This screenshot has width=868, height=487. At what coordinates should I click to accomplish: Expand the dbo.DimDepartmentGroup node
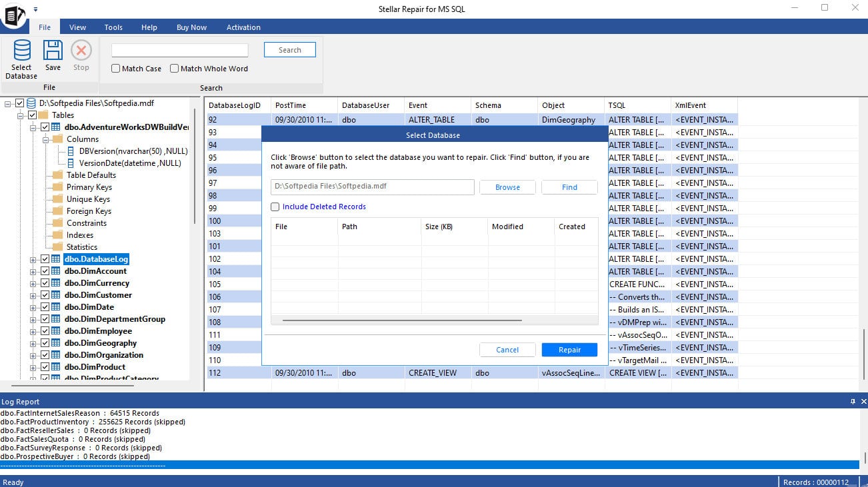(33, 319)
